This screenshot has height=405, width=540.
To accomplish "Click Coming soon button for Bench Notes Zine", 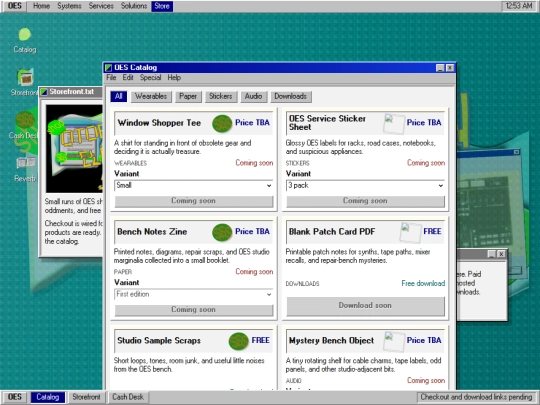I will click(194, 310).
